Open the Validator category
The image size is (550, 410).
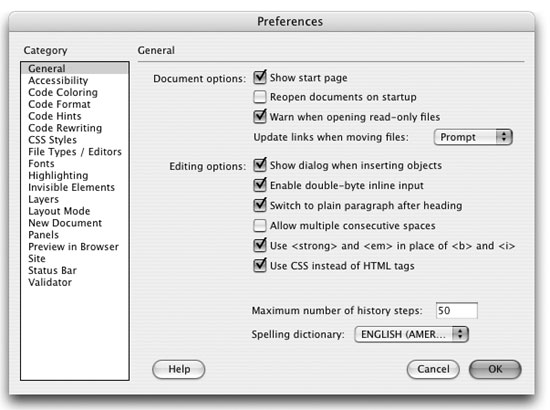tap(50, 282)
